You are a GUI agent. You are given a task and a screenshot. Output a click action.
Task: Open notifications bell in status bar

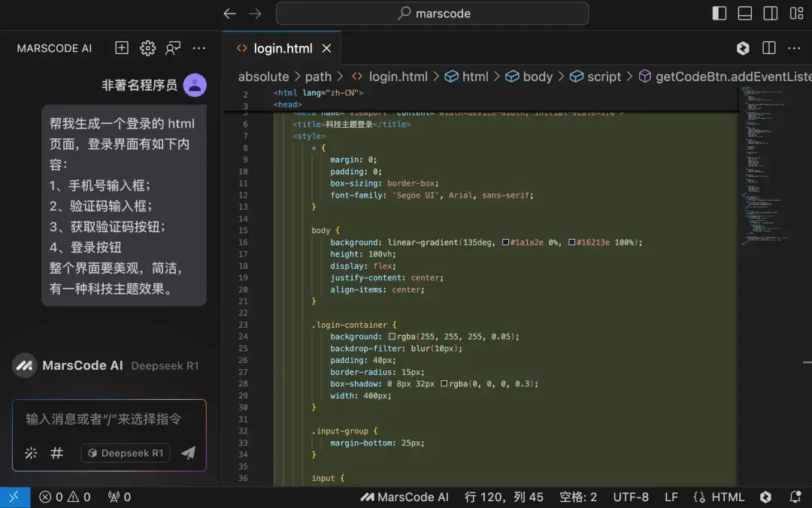coord(795,497)
